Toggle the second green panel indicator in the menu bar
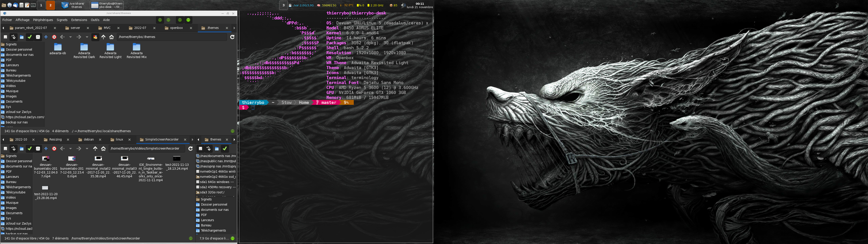 point(168,20)
